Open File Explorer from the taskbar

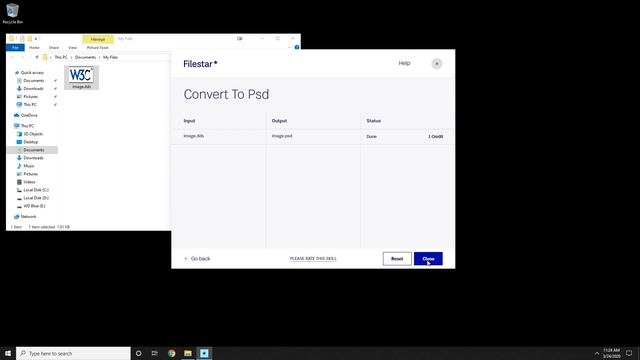(188, 353)
